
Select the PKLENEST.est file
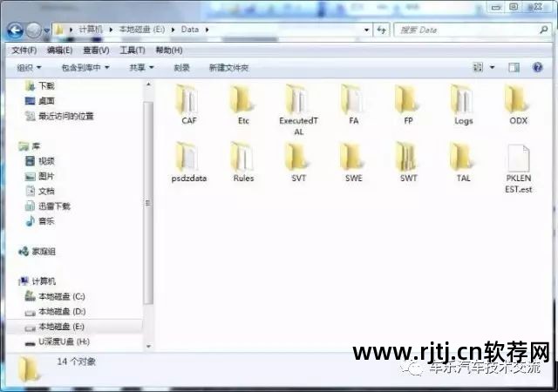pyautogui.click(x=519, y=168)
